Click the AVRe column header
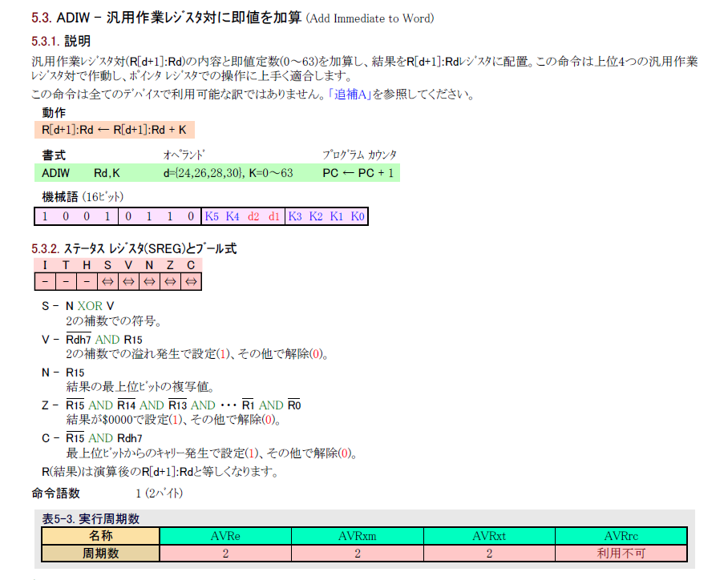Image resolution: width=728 pixels, height=580 pixels. coord(225,536)
